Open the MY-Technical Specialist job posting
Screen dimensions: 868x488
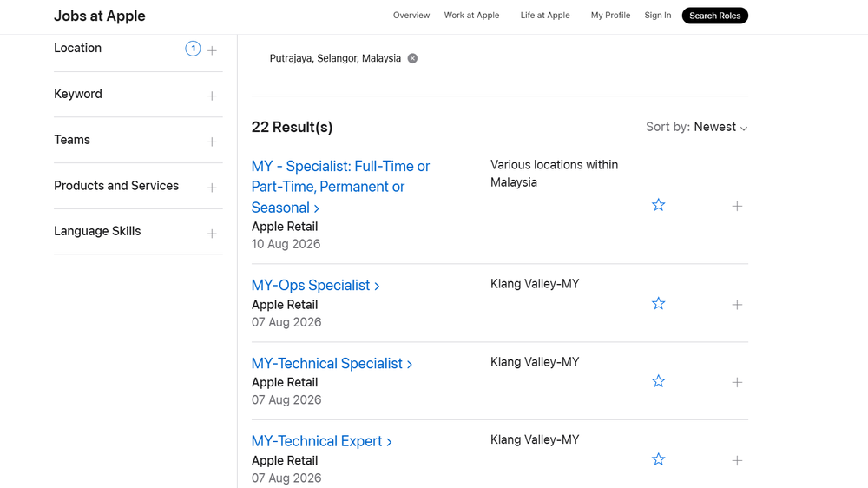(x=332, y=363)
